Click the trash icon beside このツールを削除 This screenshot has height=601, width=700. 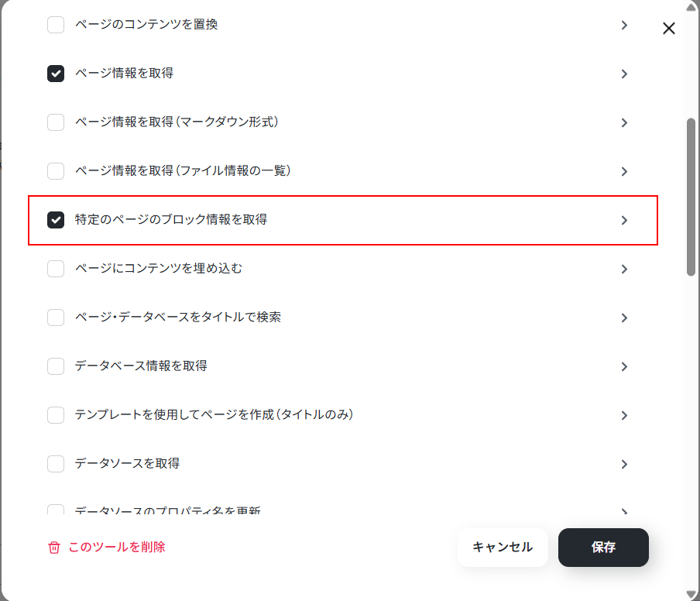pyautogui.click(x=54, y=548)
